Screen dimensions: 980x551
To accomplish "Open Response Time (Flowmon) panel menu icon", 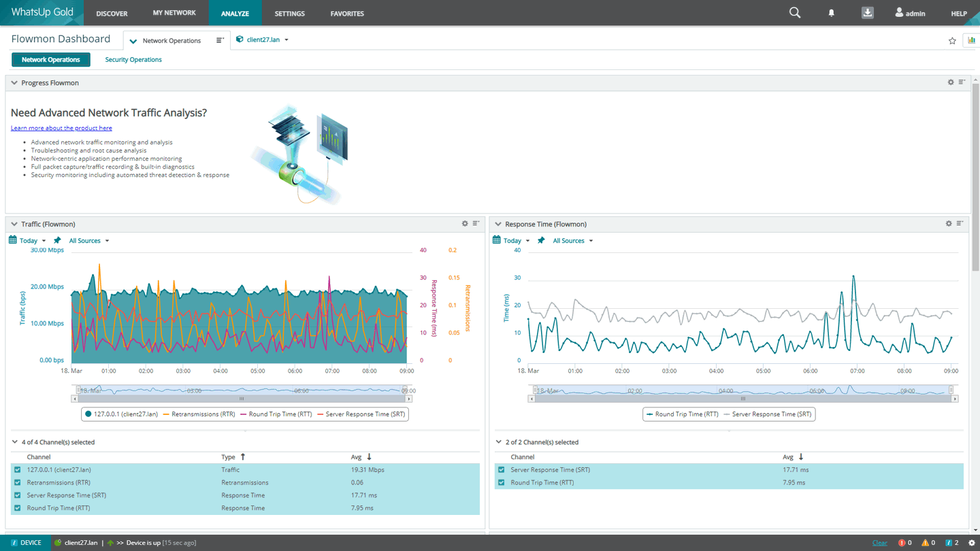I will pyautogui.click(x=960, y=224).
